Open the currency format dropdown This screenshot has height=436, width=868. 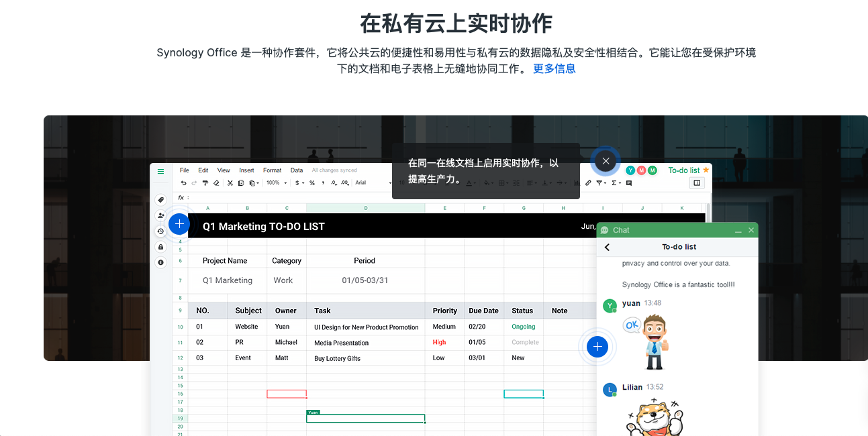pos(299,182)
